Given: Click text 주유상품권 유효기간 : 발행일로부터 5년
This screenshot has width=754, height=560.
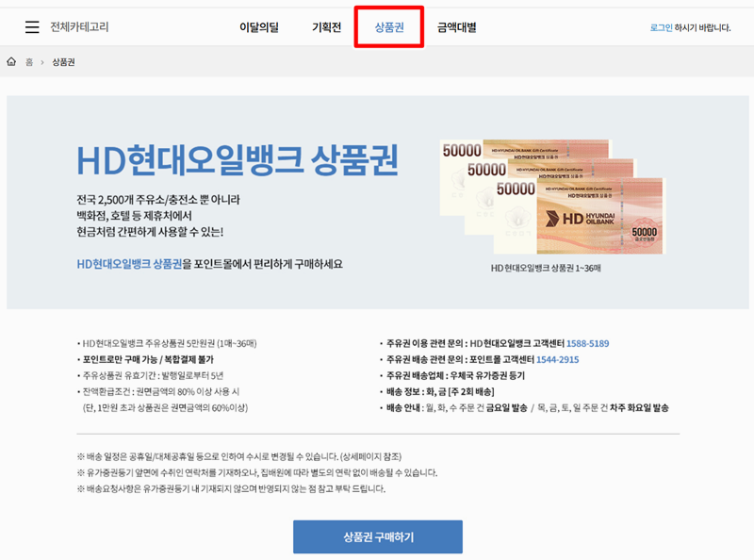Looking at the screenshot, I should tap(153, 375).
